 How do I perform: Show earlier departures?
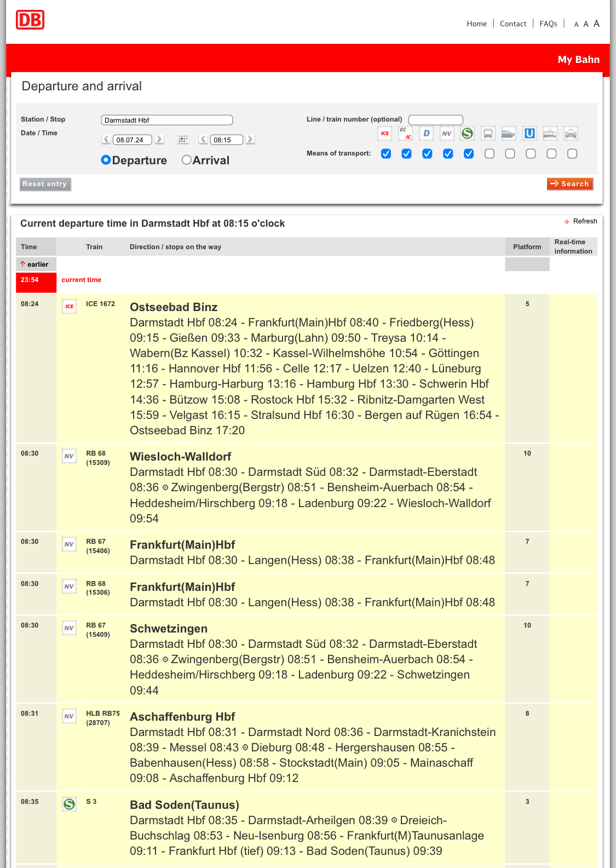tap(35, 265)
